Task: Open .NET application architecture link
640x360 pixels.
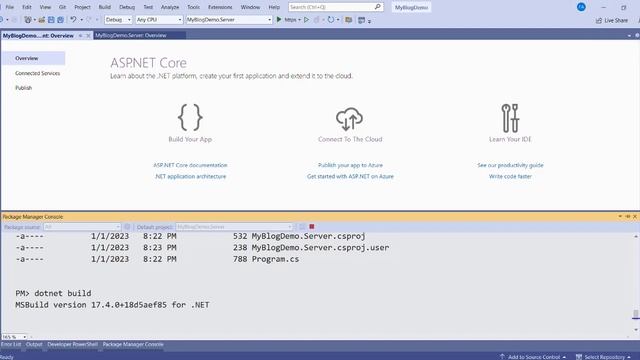Action: 190,176
